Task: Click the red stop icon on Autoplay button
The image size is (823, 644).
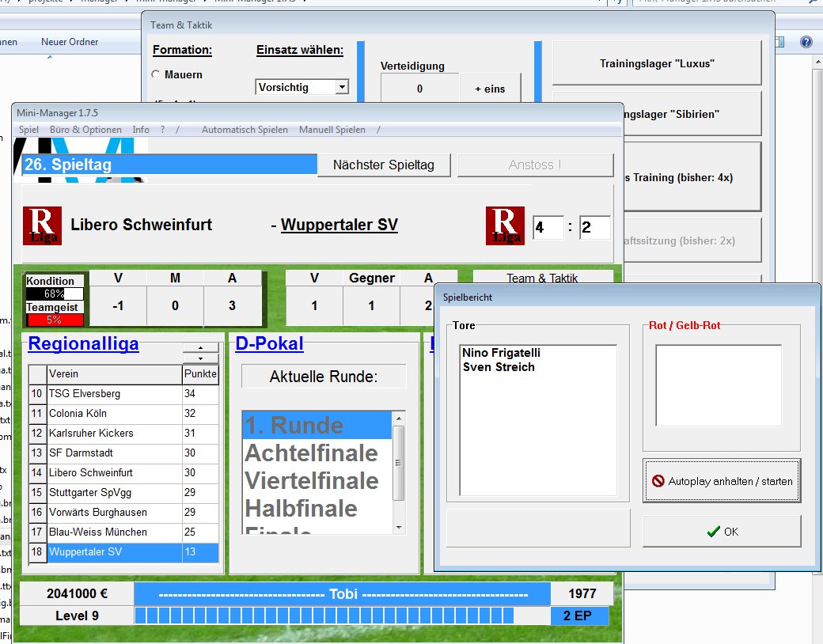Action: click(x=658, y=481)
